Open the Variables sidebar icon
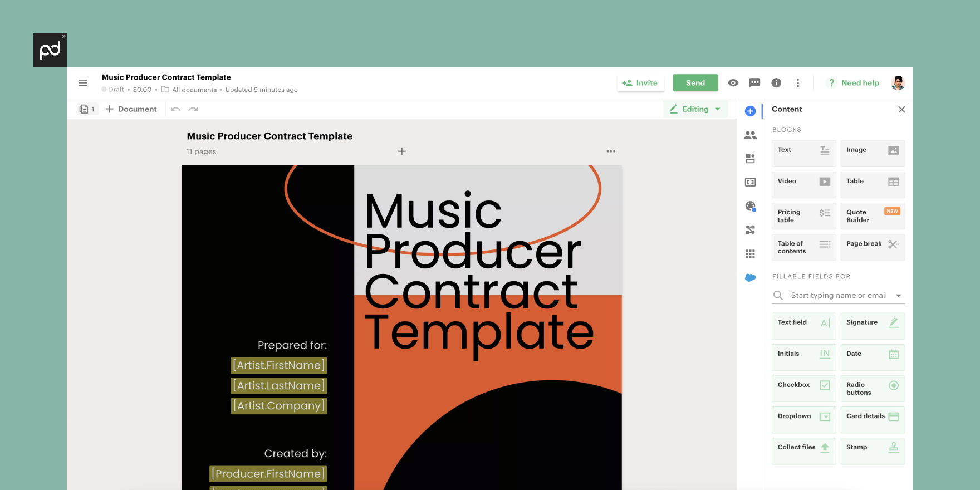This screenshot has width=980, height=490. [x=750, y=183]
